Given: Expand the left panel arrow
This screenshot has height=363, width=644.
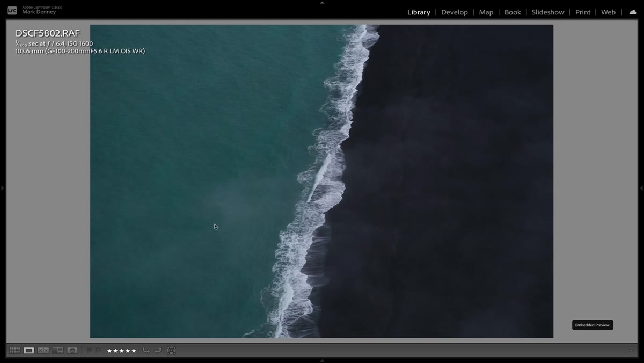Looking at the screenshot, I should pos(2,188).
